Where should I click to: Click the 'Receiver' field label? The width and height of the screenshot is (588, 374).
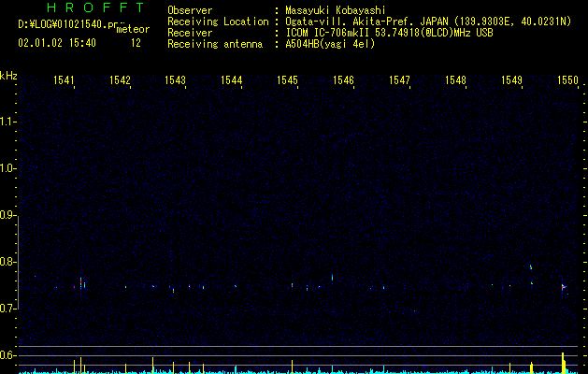click(x=190, y=33)
